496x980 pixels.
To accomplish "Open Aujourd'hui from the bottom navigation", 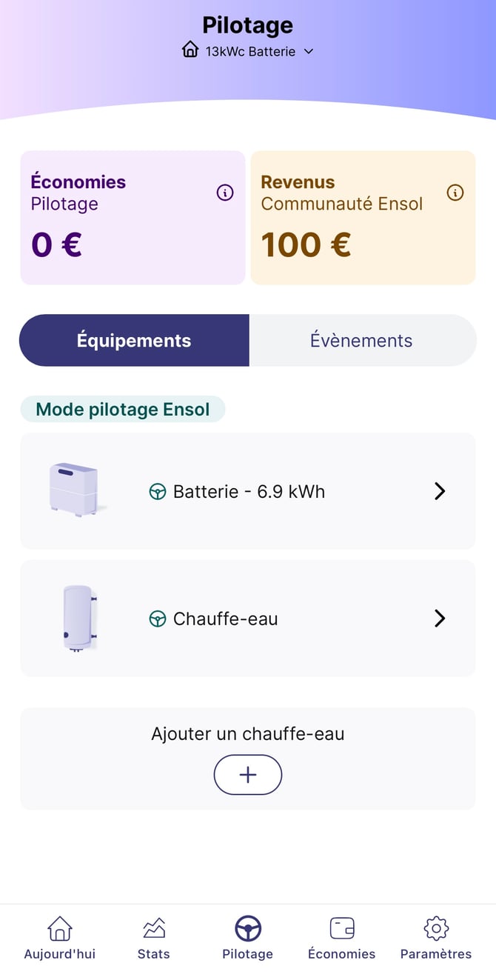I will pos(60,937).
